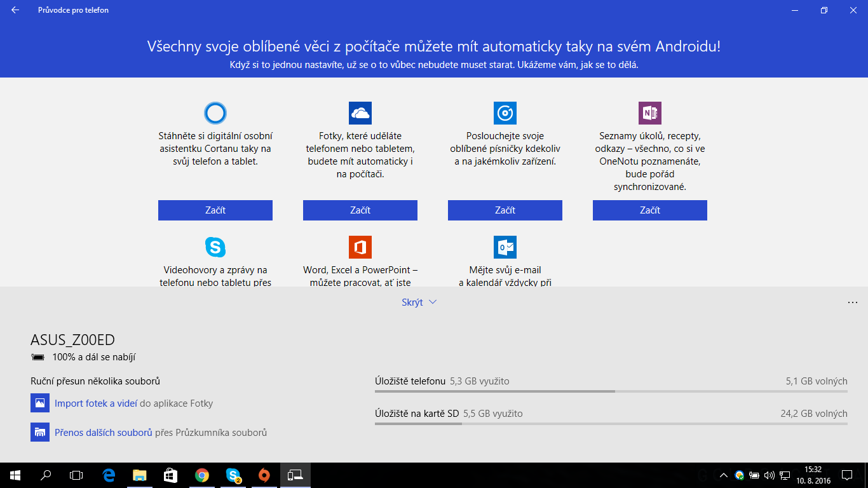Click the OneDrive cloud icon
This screenshot has width=868, height=488.
[x=360, y=113]
